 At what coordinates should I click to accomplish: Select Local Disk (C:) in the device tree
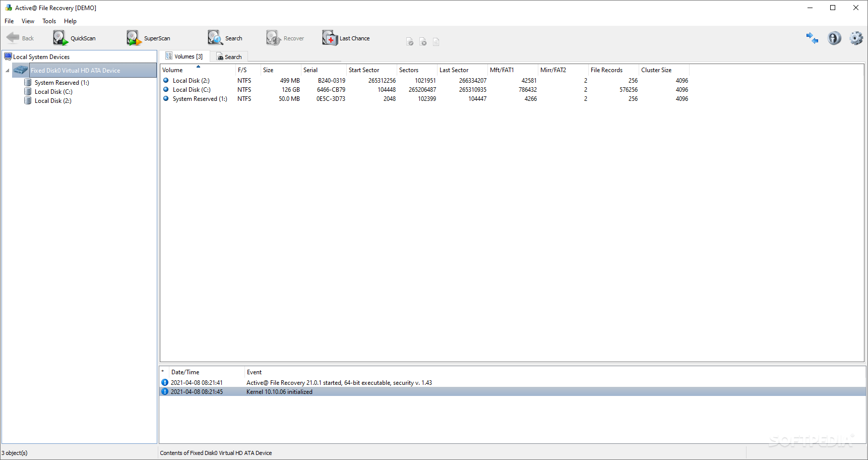[53, 92]
